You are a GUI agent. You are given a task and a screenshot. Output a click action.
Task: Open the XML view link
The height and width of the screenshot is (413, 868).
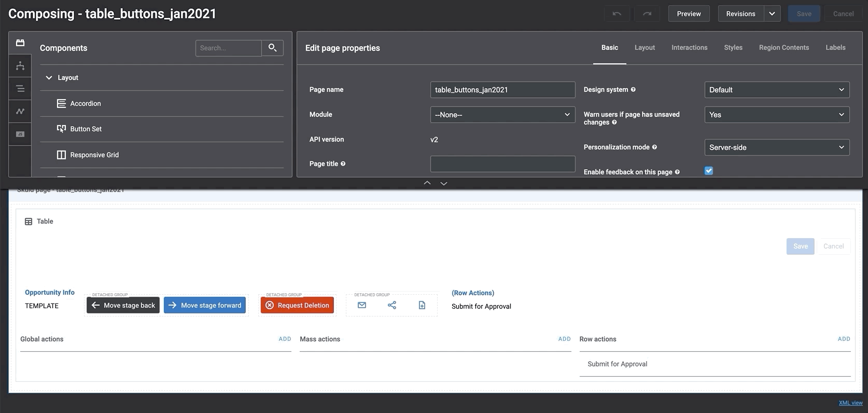click(x=850, y=403)
